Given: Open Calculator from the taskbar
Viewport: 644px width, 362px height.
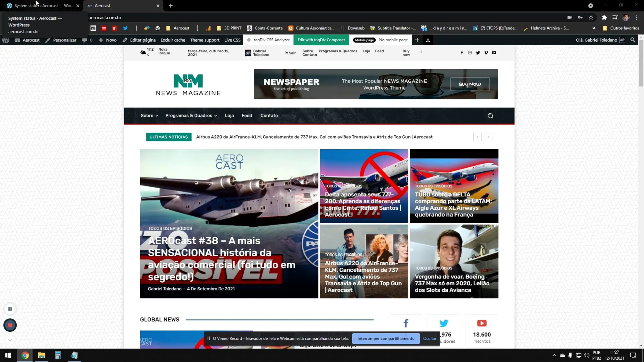Looking at the screenshot, I should pos(58,355).
